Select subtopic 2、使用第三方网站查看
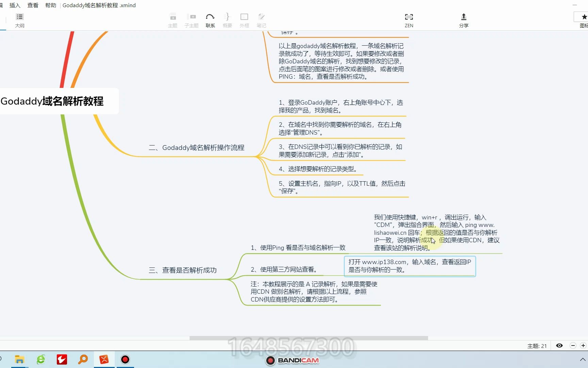 click(284, 270)
